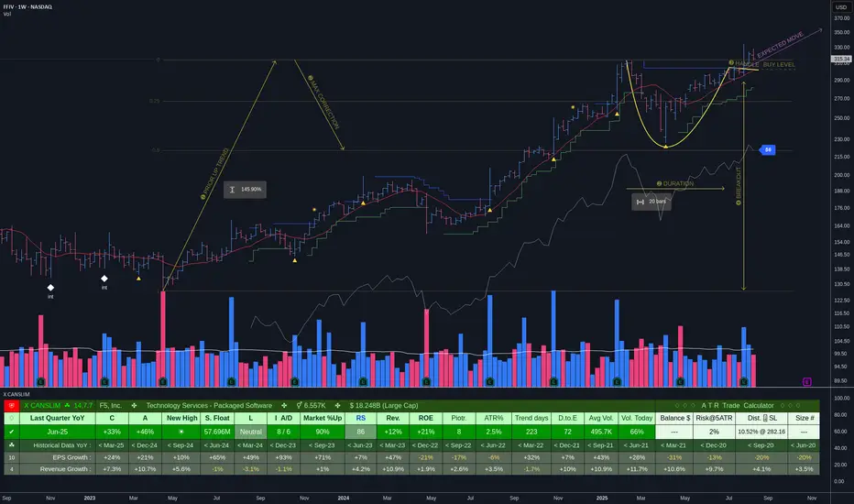Open the earnings E marker near July 2023

tap(231, 382)
